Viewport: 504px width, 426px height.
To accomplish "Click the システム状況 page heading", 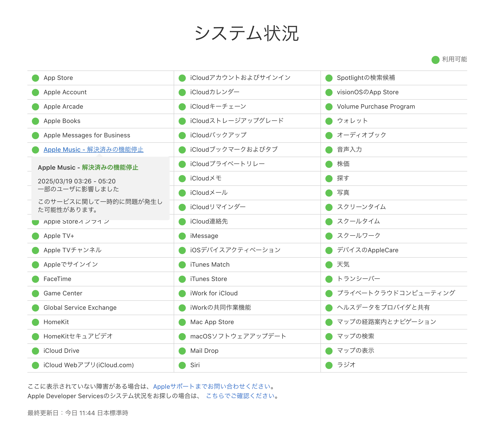I will 247,33.
